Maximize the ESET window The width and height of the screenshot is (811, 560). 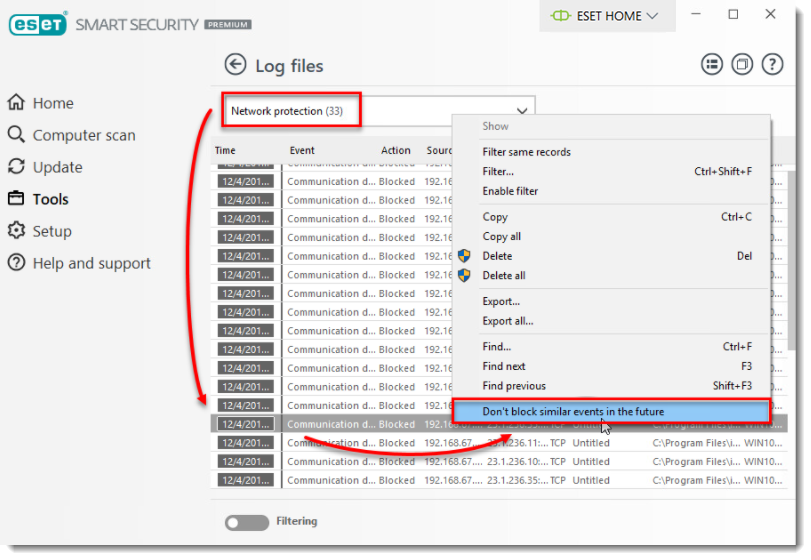coord(733,14)
